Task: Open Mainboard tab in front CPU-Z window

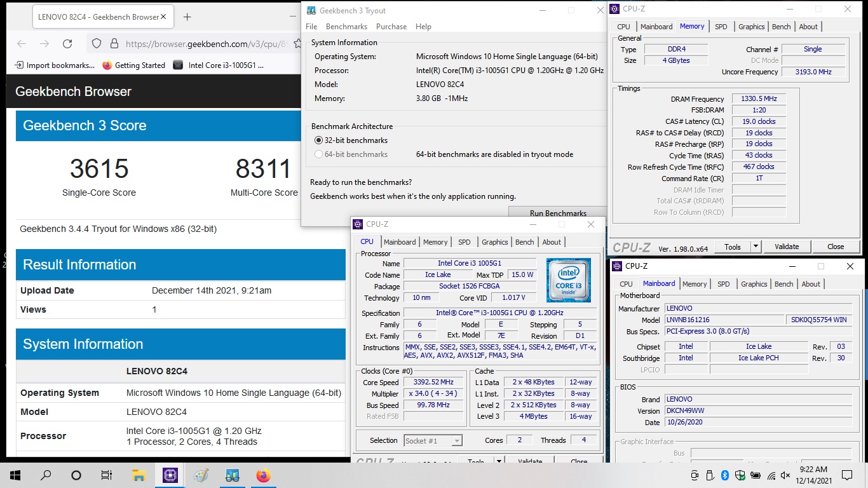Action: [400, 242]
